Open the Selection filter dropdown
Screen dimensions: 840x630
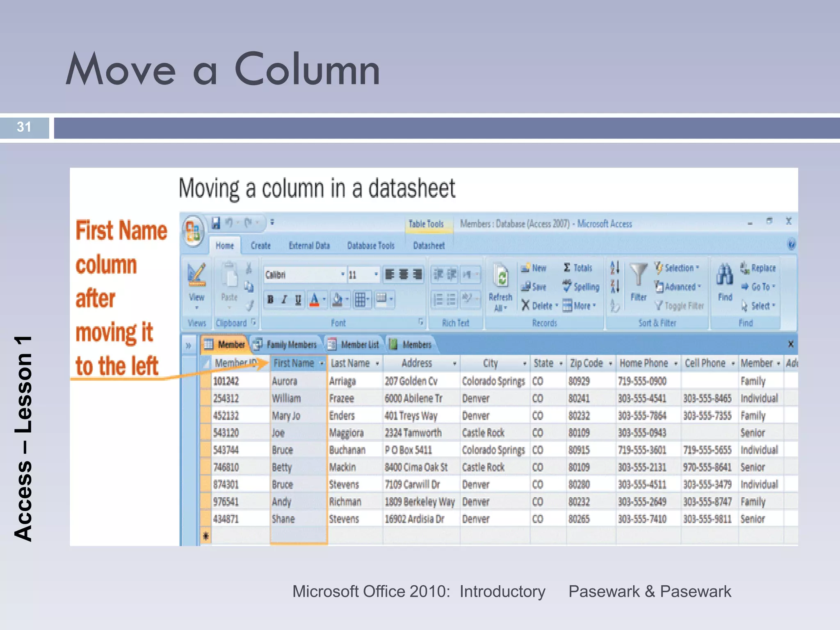tap(677, 268)
